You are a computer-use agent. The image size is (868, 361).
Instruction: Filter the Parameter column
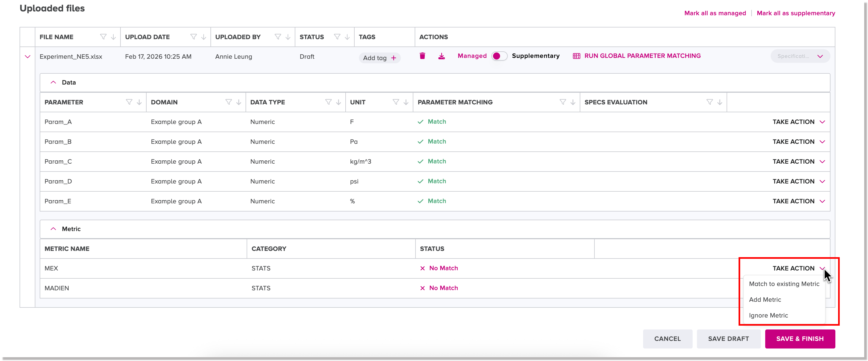(129, 102)
